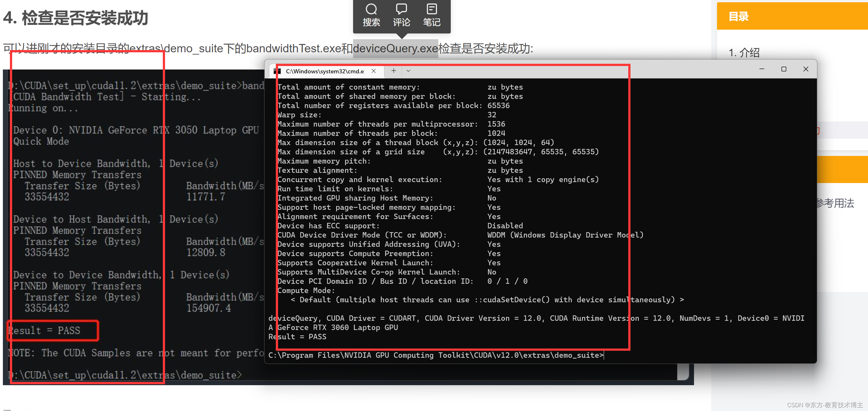Click the terminal command prompt line
This screenshot has width=868, height=411.
pyautogui.click(x=436, y=355)
